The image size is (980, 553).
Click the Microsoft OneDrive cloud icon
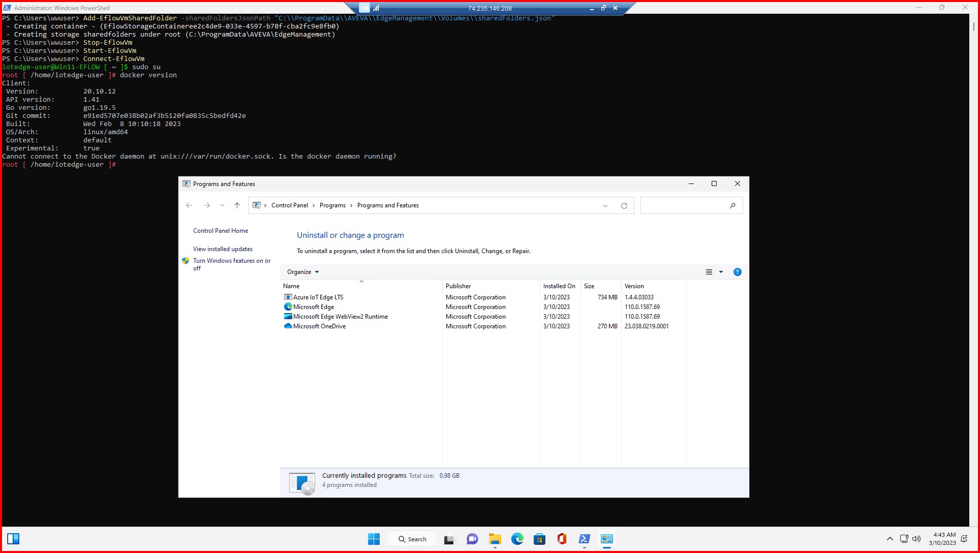tap(288, 326)
